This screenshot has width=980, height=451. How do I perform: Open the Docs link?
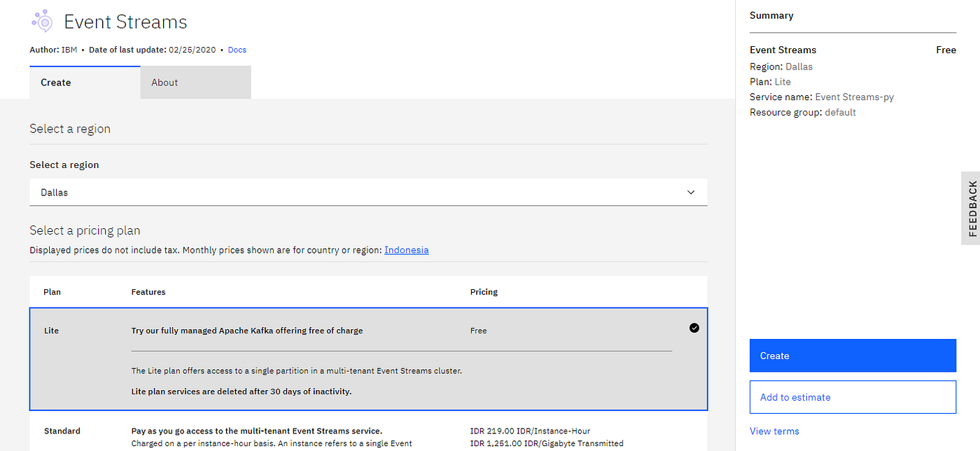click(237, 50)
